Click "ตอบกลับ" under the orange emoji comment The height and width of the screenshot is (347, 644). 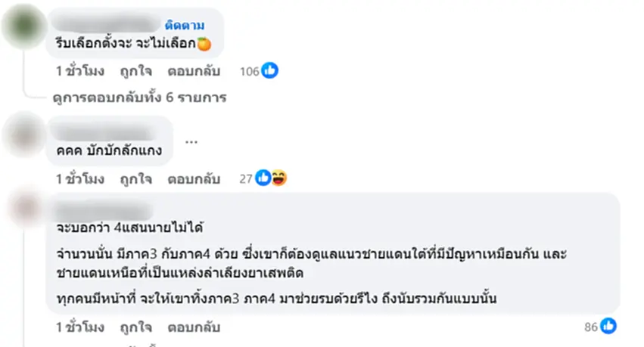point(193,72)
